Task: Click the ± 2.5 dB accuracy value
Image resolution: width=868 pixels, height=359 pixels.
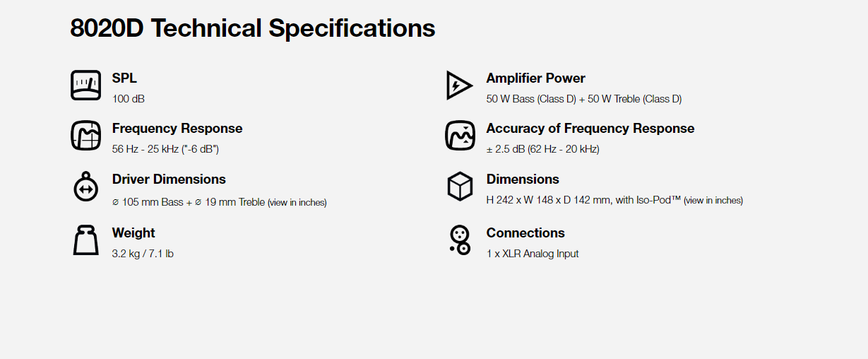Action: coord(542,149)
